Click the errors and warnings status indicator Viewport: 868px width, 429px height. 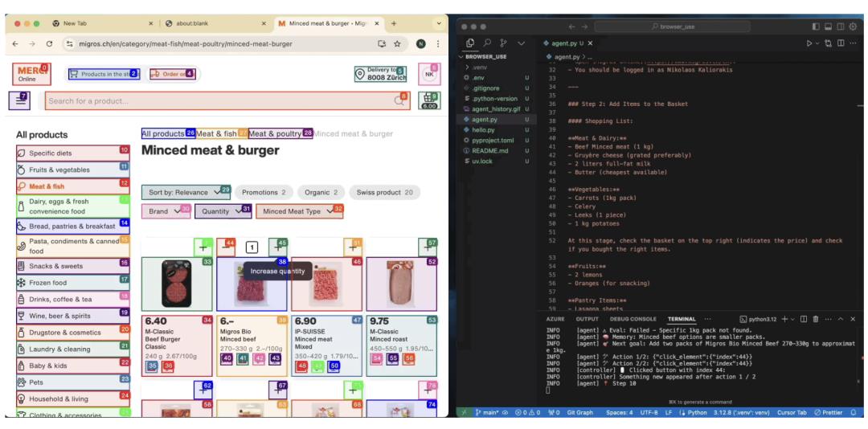tap(529, 412)
